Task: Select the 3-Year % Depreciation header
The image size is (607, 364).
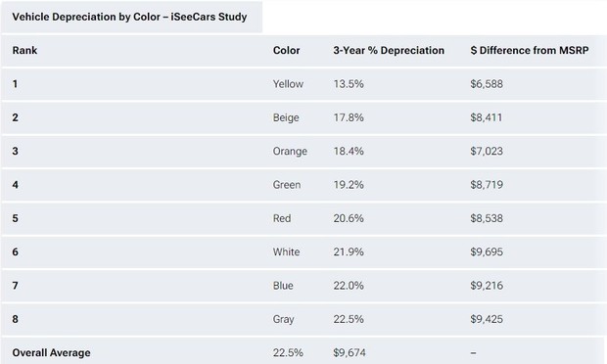Action: 389,50
